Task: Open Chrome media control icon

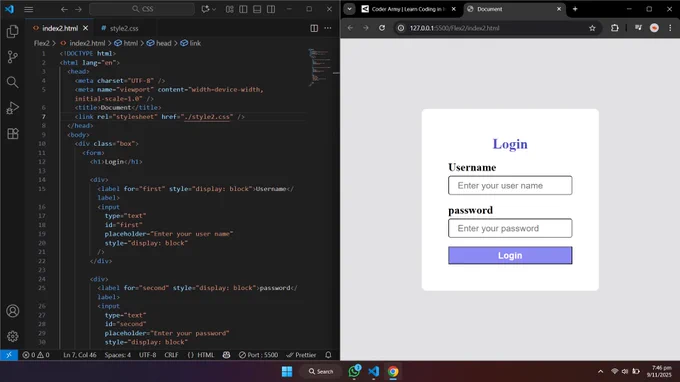Action: [638, 28]
